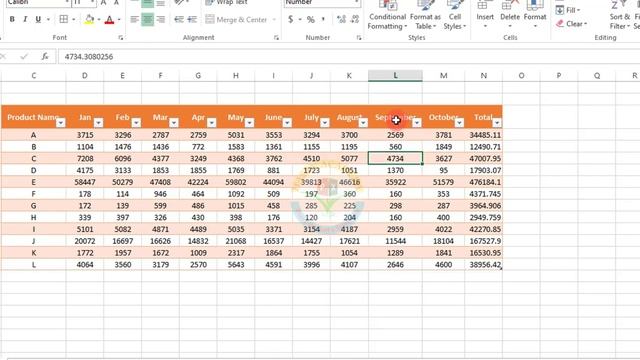Select column header N
640x360 pixels.
click(484, 76)
